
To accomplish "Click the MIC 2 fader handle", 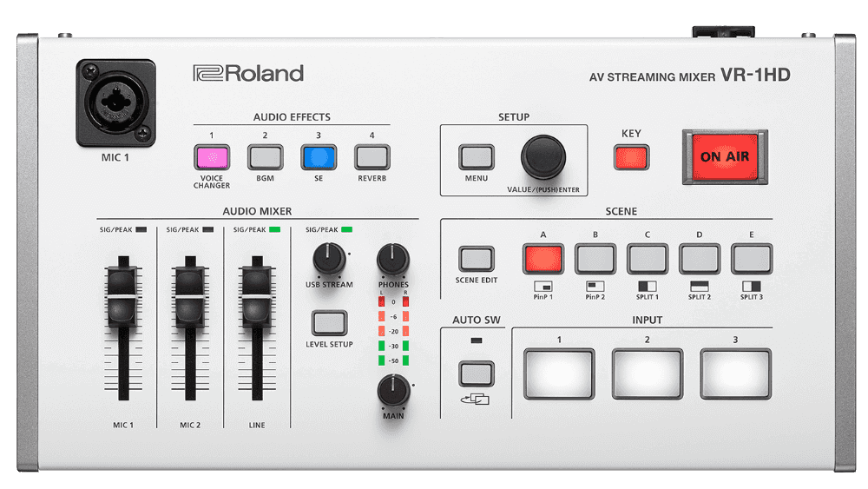I will [x=190, y=296].
